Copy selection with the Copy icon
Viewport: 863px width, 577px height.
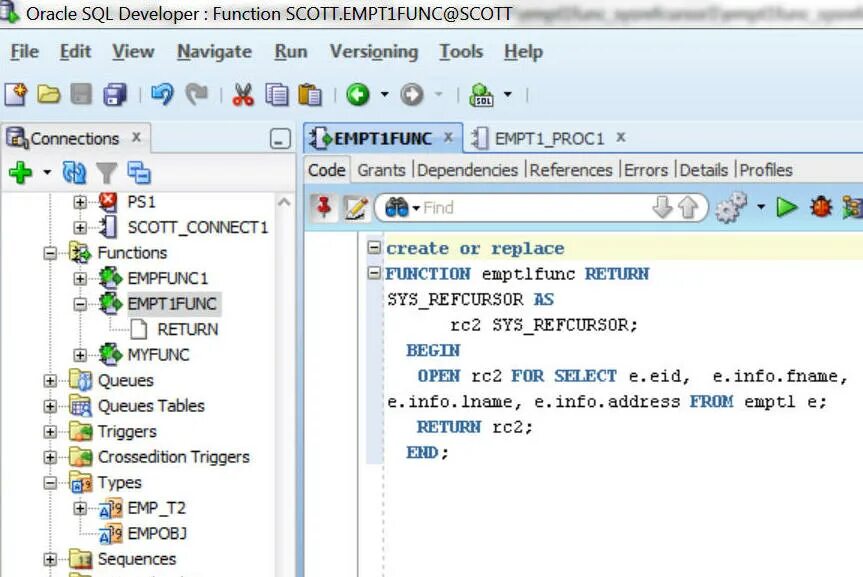[x=276, y=95]
